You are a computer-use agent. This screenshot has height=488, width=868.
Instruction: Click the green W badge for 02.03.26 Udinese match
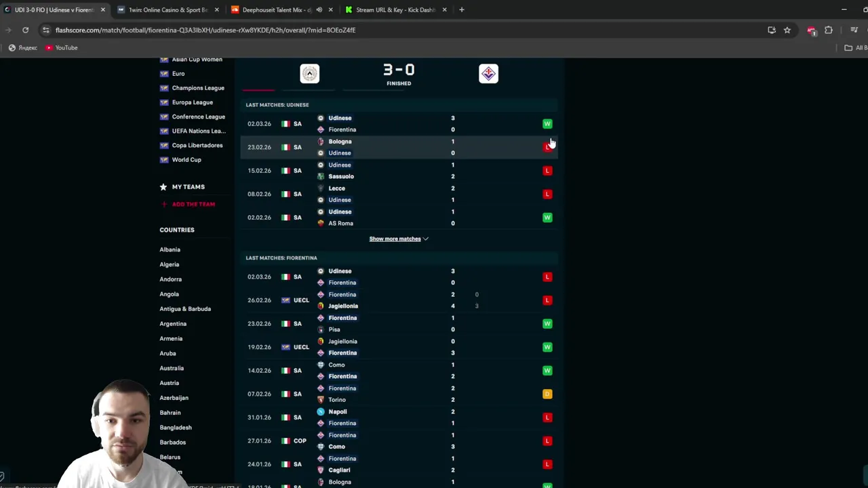pyautogui.click(x=547, y=124)
